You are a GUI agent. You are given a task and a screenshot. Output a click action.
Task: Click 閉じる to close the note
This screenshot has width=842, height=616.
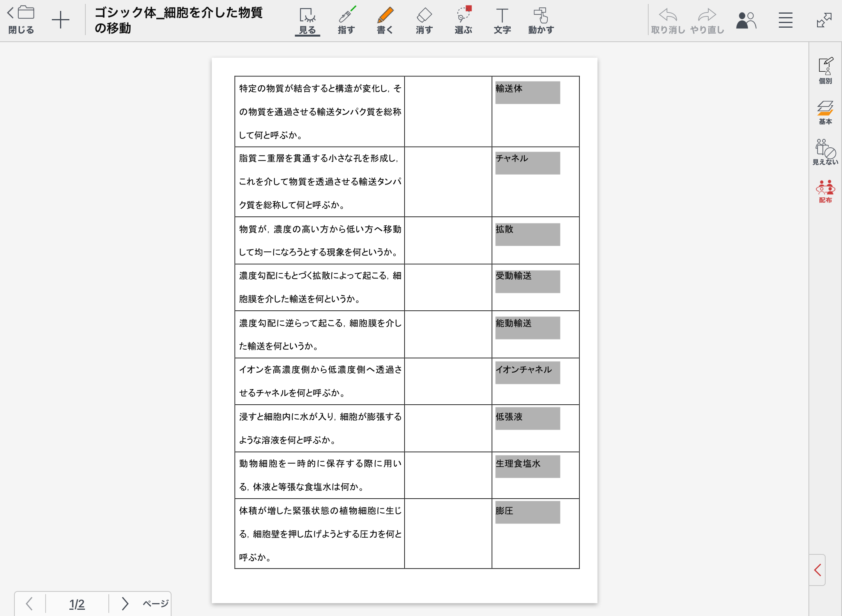[21, 20]
